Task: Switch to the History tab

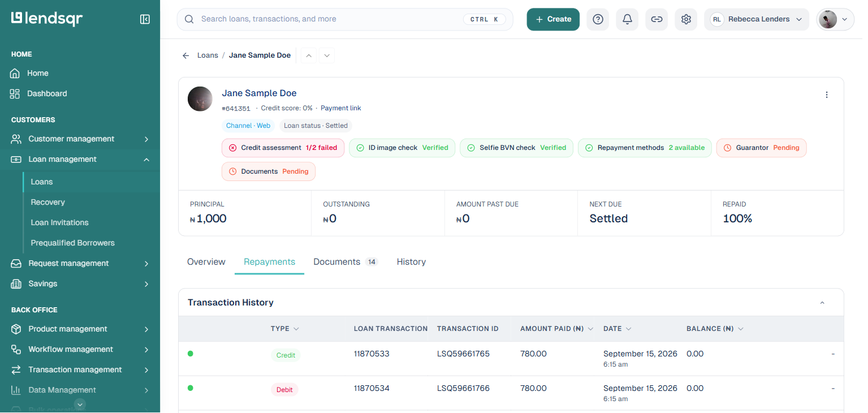Action: coord(411,262)
